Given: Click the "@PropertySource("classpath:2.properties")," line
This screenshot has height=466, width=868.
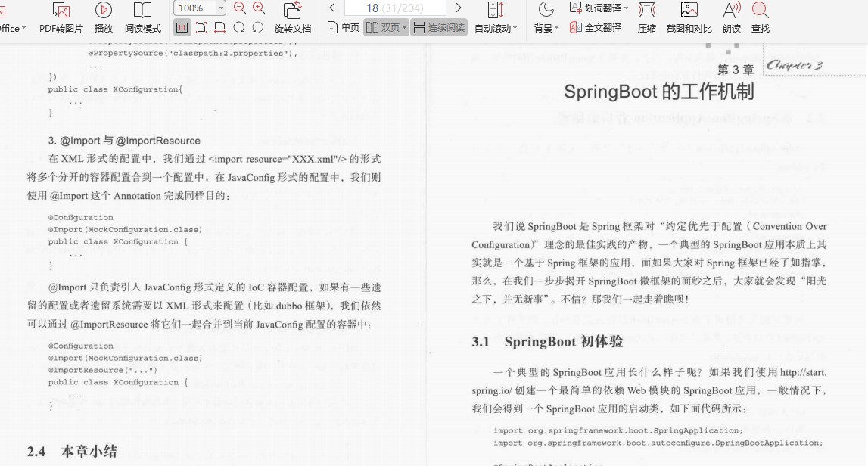Looking at the screenshot, I should 193,54.
